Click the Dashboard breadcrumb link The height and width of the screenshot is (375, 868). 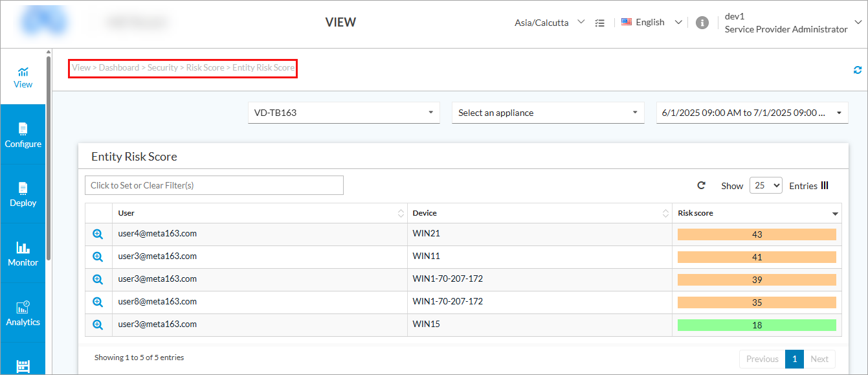click(119, 67)
